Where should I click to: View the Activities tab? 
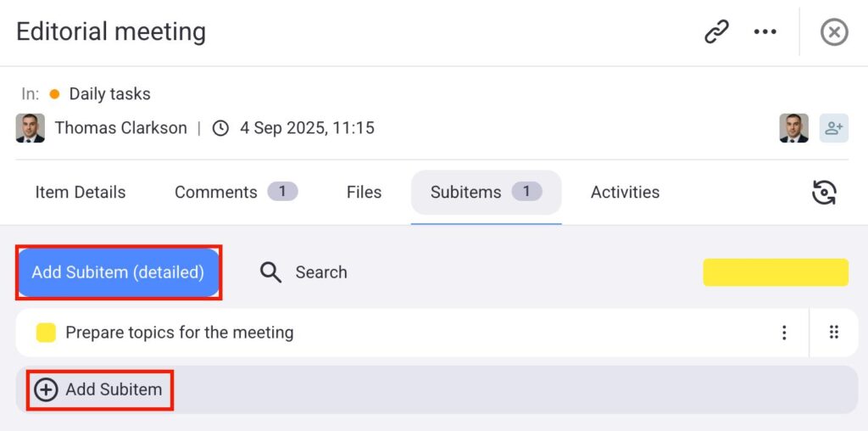coord(625,193)
